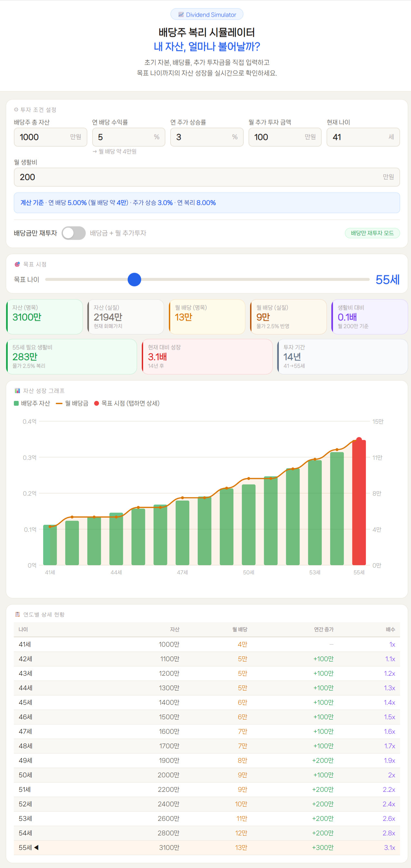The height and width of the screenshot is (868, 411).
Task: Select the 55세 row in the table
Action: [x=207, y=847]
